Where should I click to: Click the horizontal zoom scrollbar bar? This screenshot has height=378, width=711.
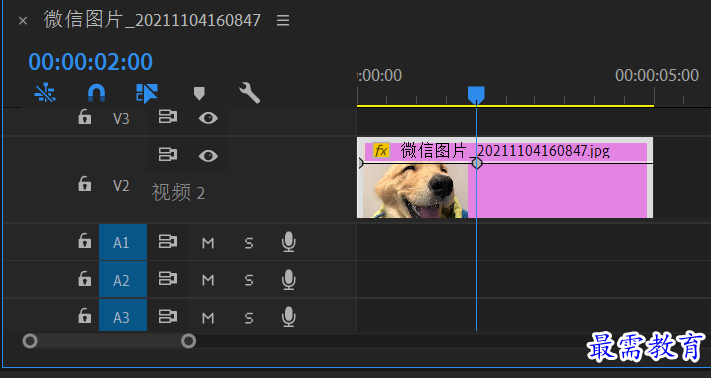click(x=109, y=341)
